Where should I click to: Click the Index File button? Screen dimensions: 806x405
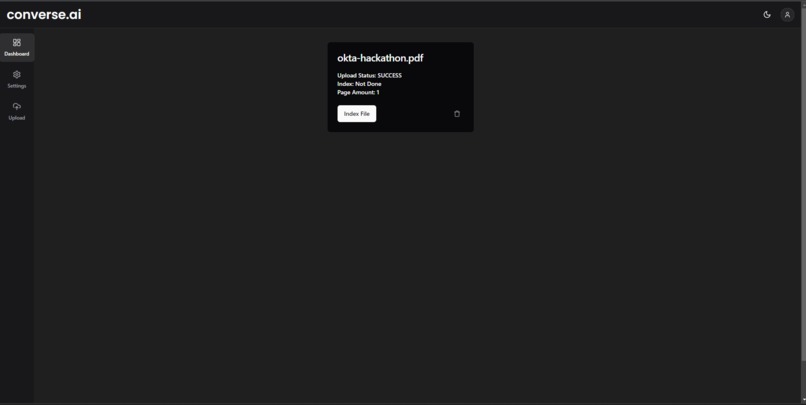[357, 114]
